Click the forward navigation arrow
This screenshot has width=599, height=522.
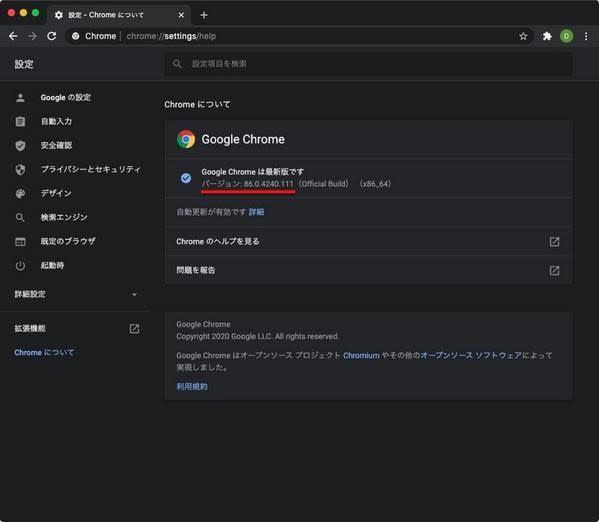[x=32, y=36]
